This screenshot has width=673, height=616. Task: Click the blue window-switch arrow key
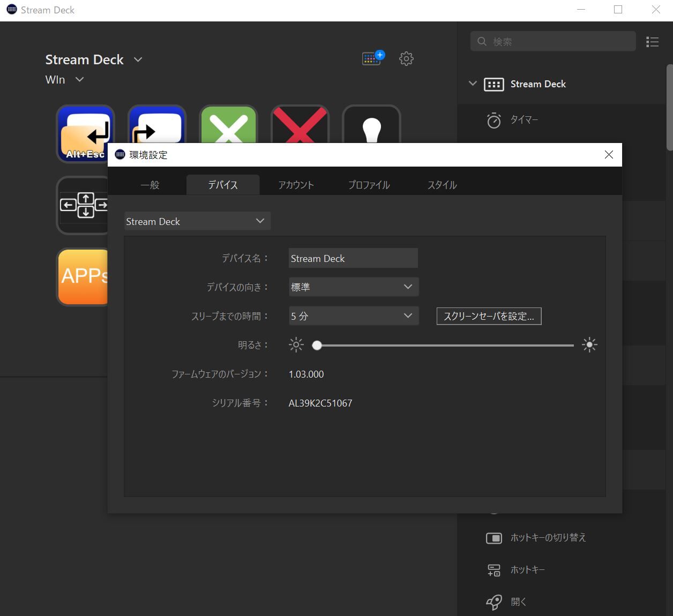pyautogui.click(x=157, y=124)
